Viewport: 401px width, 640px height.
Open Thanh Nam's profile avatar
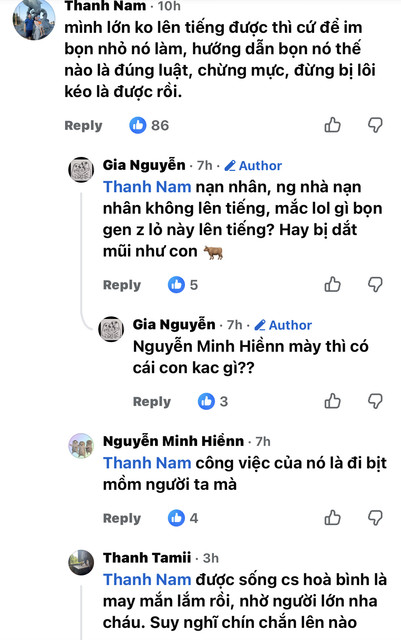click(x=34, y=20)
